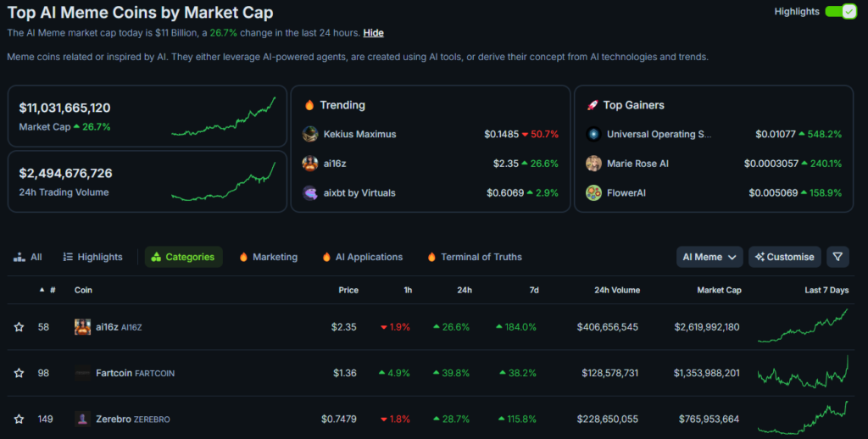Favorite ai16z with the star icon
868x439 pixels.
pyautogui.click(x=19, y=327)
